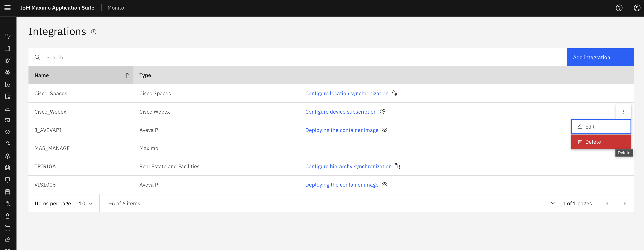This screenshot has width=644, height=250.
Task: Click the Type column header
Action: point(145,75)
